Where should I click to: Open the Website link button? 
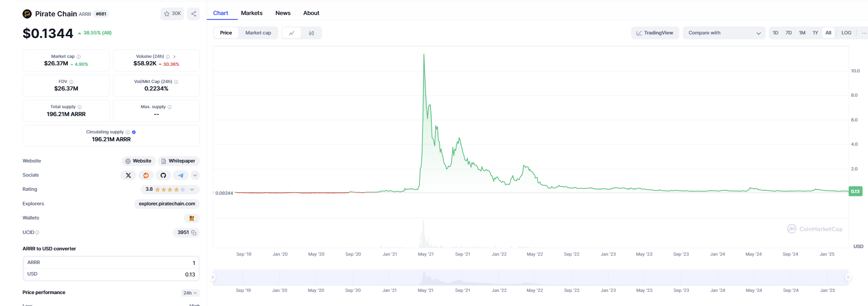(x=138, y=161)
